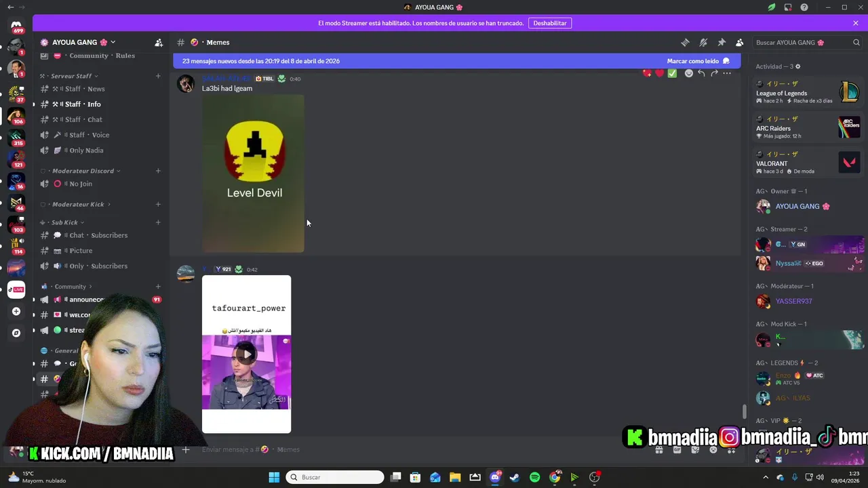Click the message scrollbar thumb
This screenshot has width=868, height=488.
click(744, 411)
